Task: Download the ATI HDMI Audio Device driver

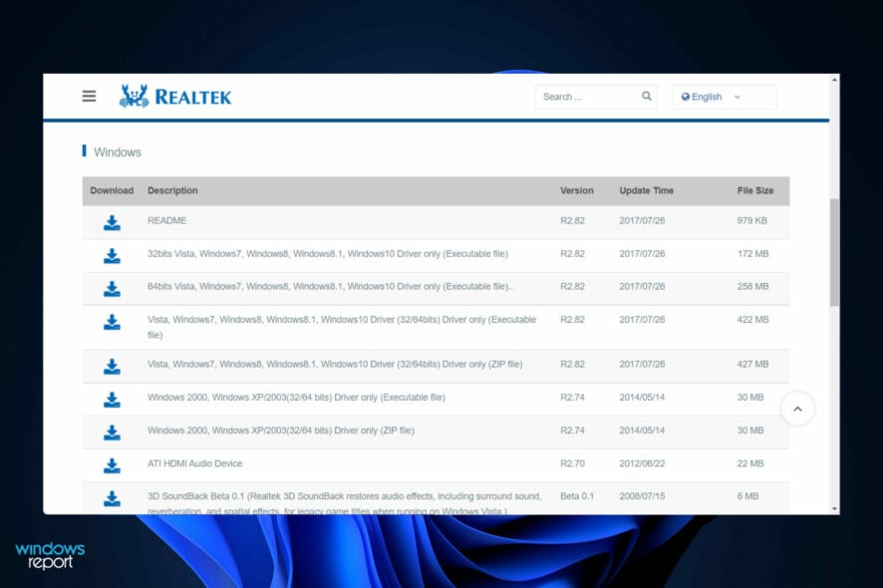Action: click(x=112, y=465)
